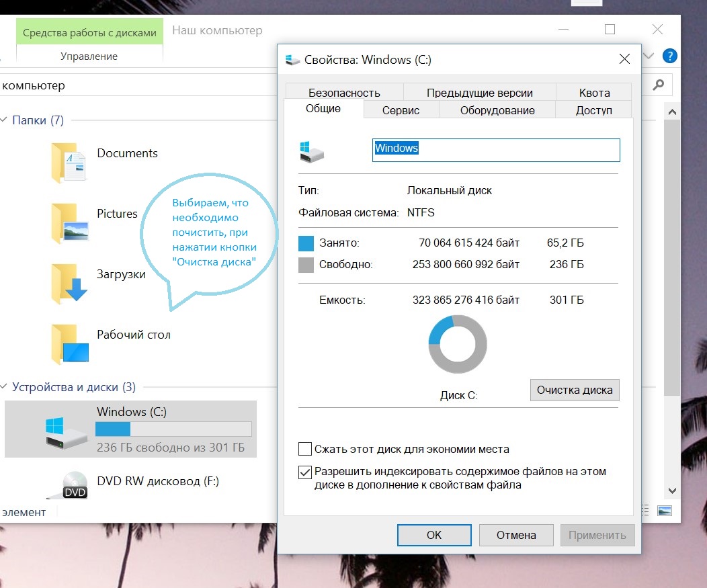The image size is (707, 588).
Task: Collapse the Устройства и диски (3) group
Action: coord(3,386)
